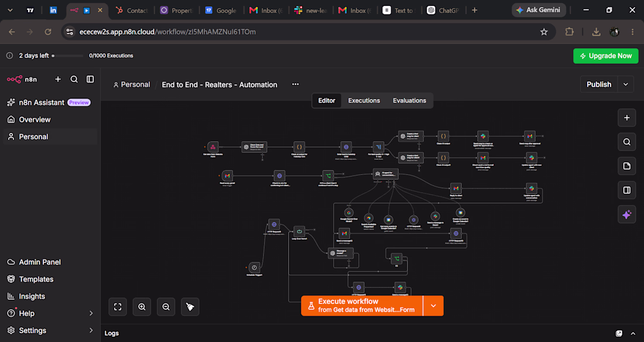Click the zoom to fit canvas icon
Image resolution: width=644 pixels, height=342 pixels.
[118, 307]
